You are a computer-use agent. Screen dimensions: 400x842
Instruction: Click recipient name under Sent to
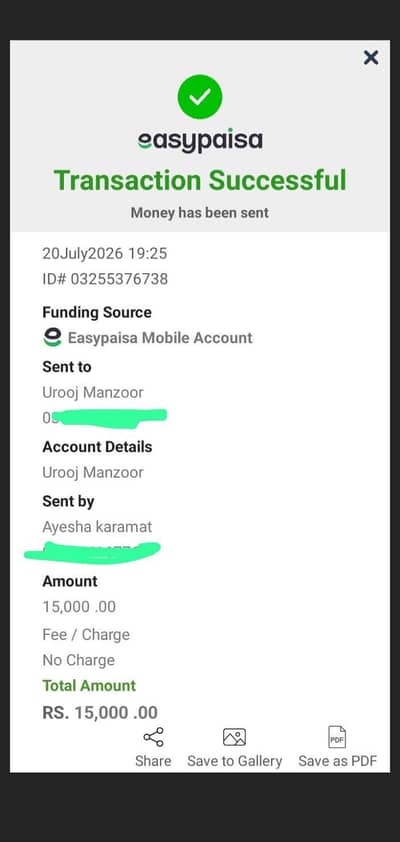point(93,393)
